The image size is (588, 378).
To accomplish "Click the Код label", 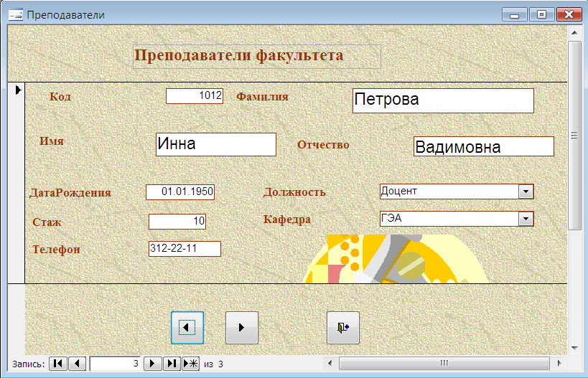I will pos(60,97).
